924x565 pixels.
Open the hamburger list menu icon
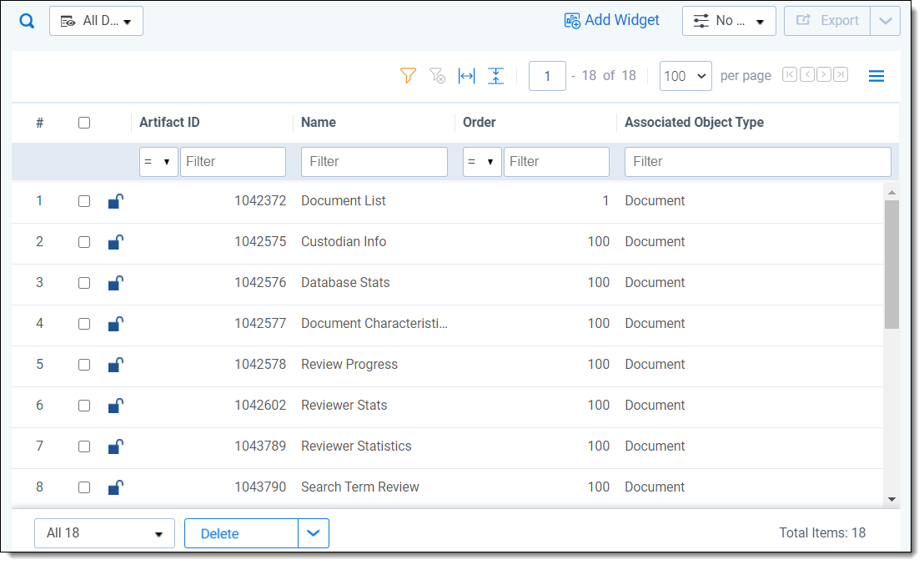tap(876, 76)
